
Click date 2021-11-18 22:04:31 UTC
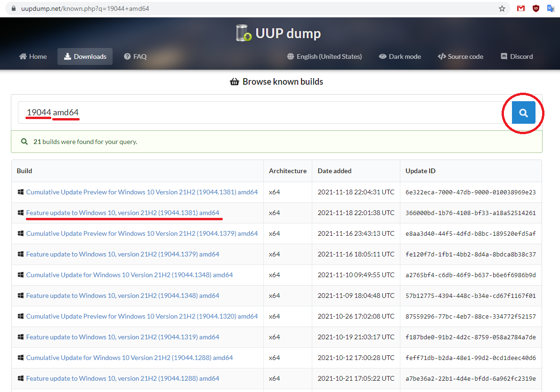[356, 192]
